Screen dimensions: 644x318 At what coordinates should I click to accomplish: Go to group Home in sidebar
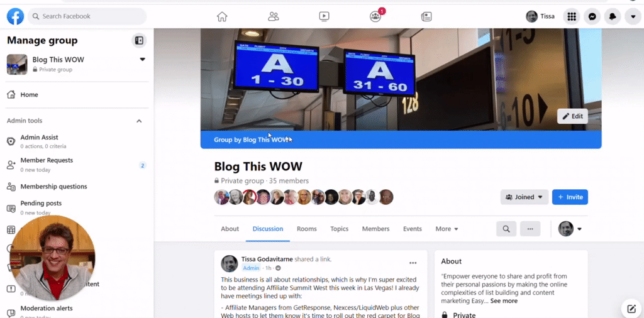[x=77, y=95]
